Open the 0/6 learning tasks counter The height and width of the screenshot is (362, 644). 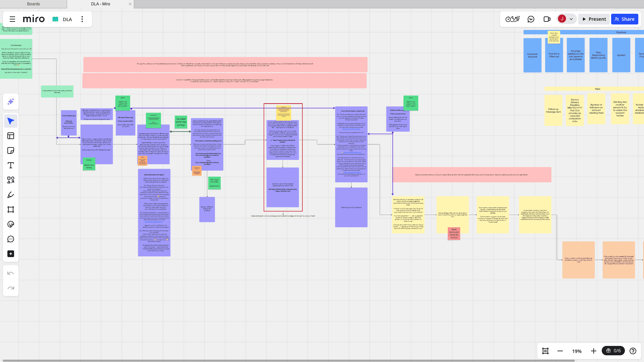613,351
